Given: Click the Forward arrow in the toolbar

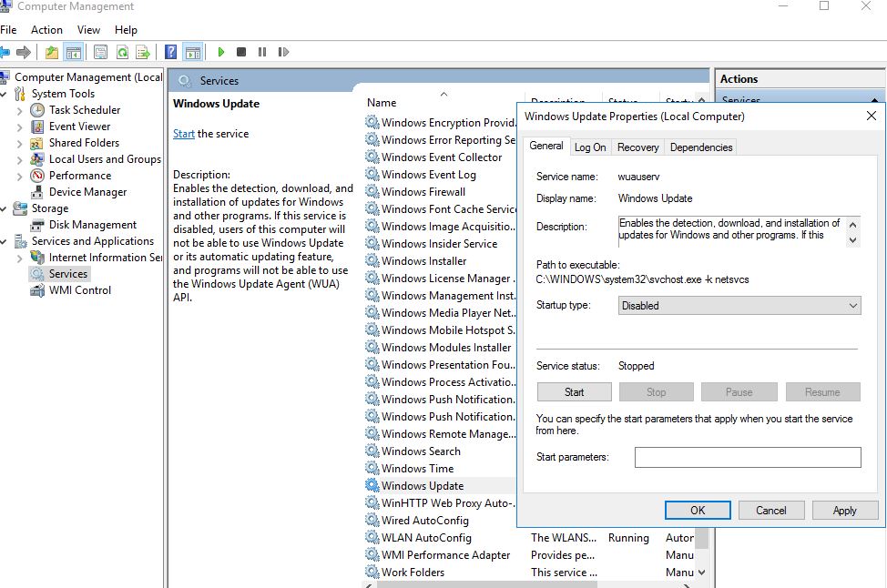Looking at the screenshot, I should [24, 53].
